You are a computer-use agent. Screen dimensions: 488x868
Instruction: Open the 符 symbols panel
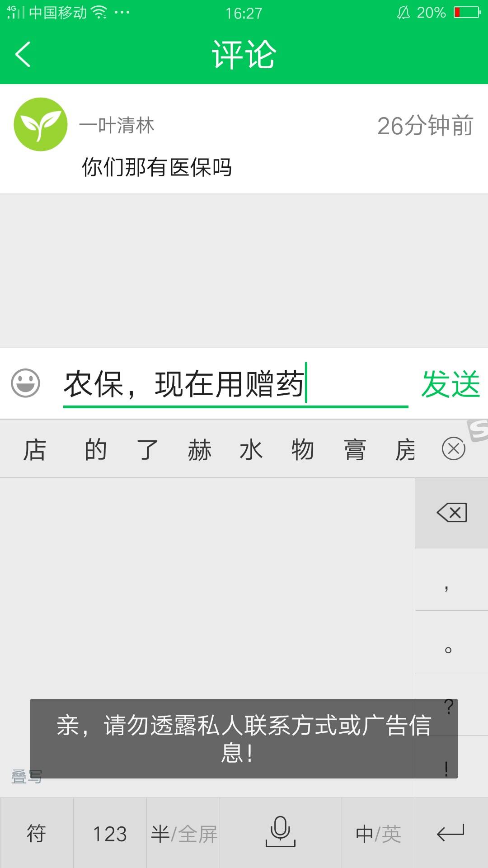point(37,833)
